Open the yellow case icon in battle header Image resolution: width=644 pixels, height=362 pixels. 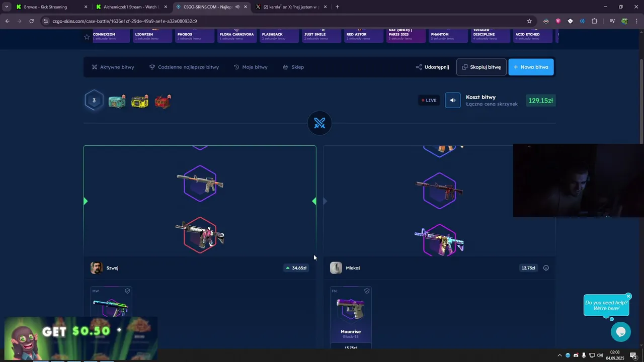(140, 101)
